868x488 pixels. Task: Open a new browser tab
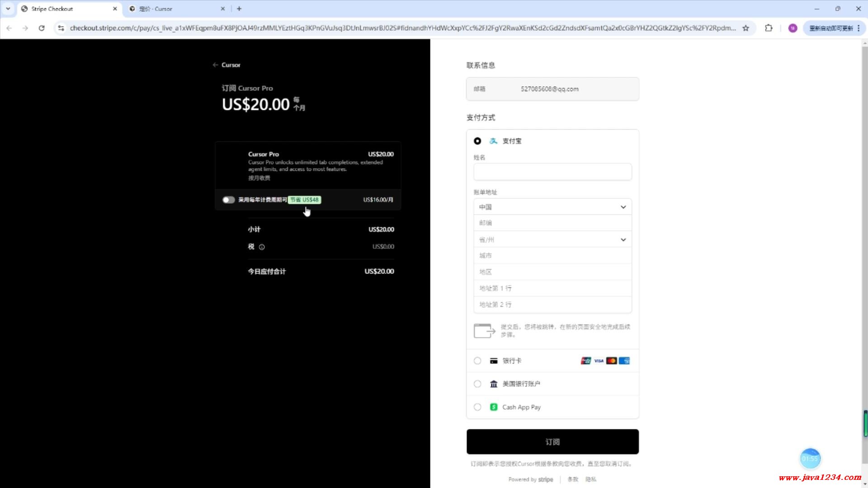tap(239, 9)
